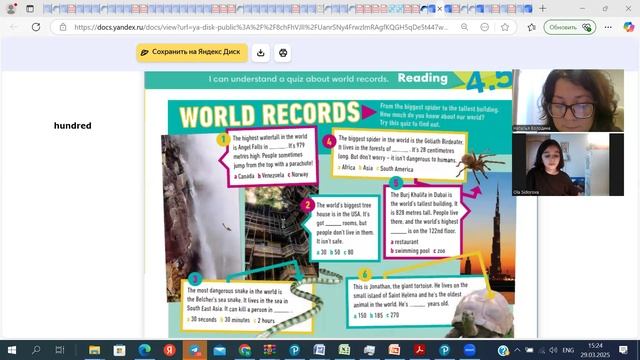Open Edge Settings and more menu

tap(608, 27)
